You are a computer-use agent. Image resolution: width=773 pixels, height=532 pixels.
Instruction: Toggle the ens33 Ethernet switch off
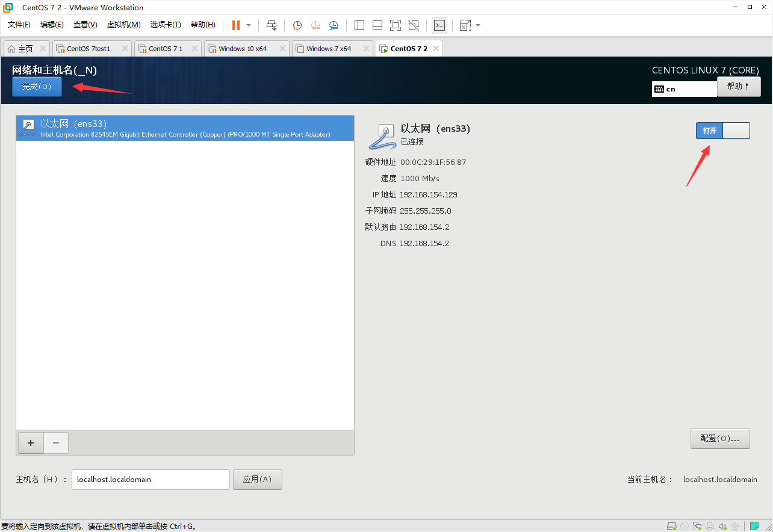pyautogui.click(x=723, y=131)
